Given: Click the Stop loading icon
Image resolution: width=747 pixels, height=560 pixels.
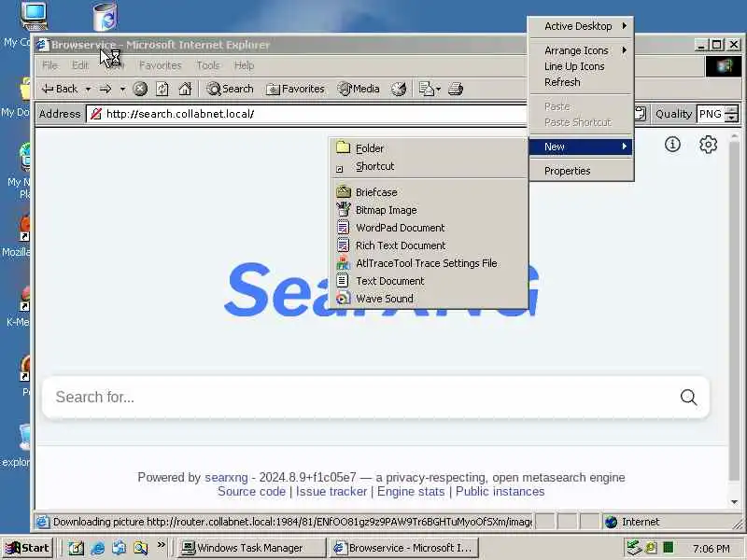Looking at the screenshot, I should tap(140, 89).
